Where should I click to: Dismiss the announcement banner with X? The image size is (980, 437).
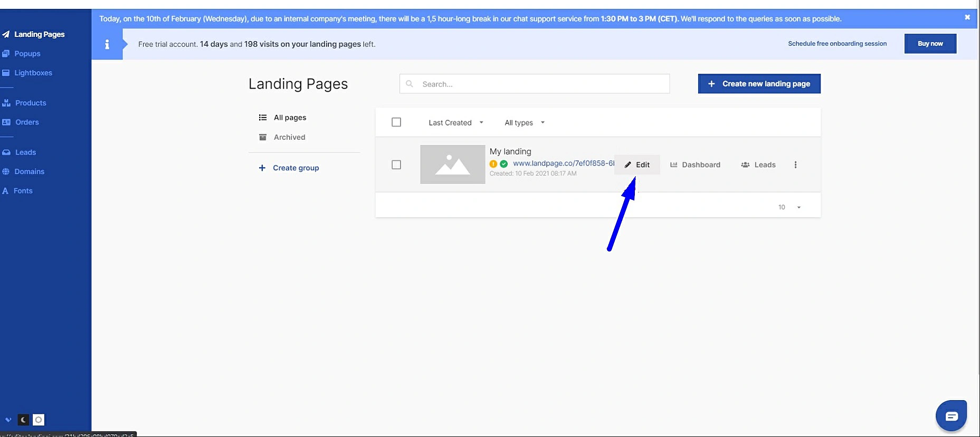click(967, 17)
